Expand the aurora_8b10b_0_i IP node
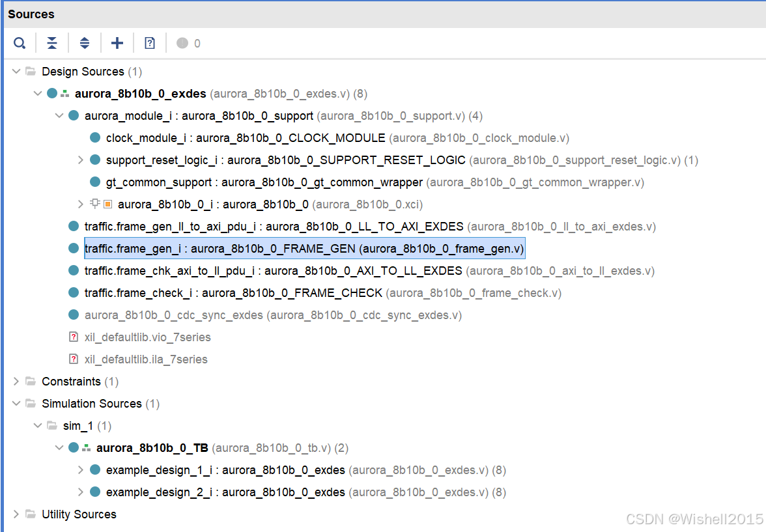The image size is (766, 532). (81, 204)
